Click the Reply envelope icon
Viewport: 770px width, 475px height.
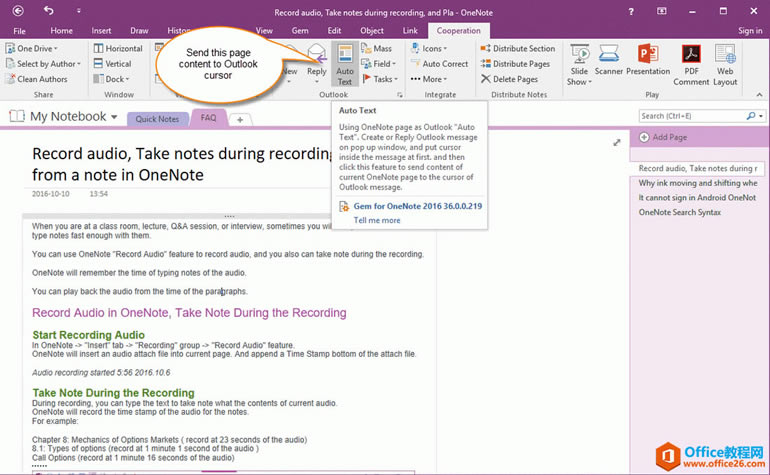[x=317, y=53]
